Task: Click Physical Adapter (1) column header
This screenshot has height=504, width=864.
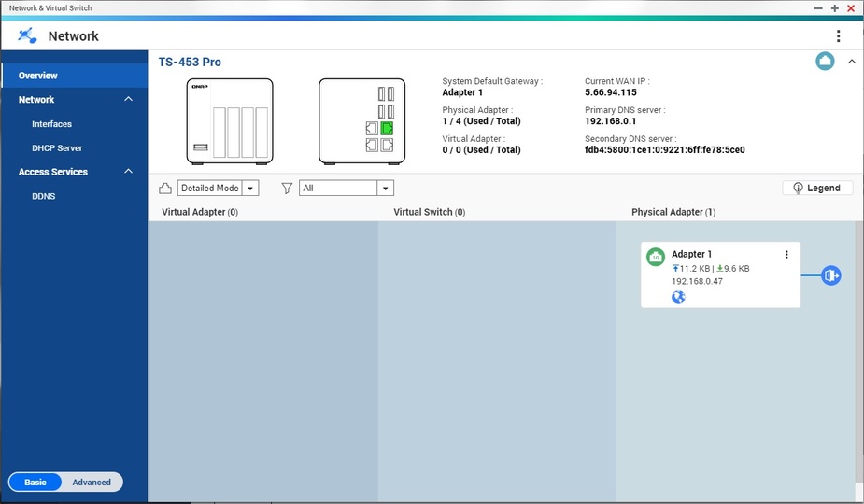Action: click(x=673, y=212)
